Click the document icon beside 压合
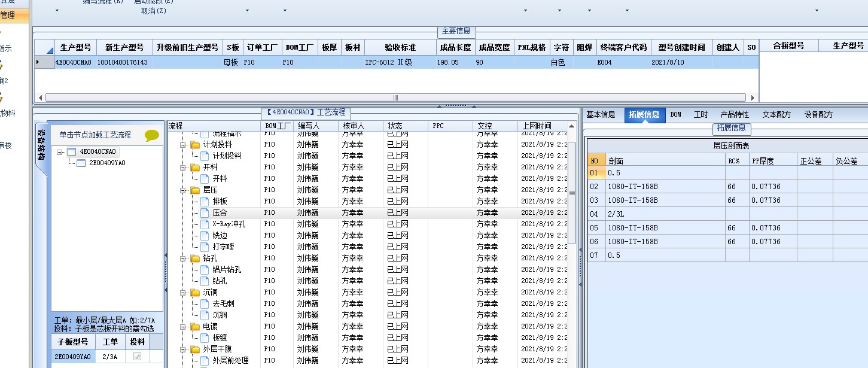The height and width of the screenshot is (368, 868). (205, 213)
